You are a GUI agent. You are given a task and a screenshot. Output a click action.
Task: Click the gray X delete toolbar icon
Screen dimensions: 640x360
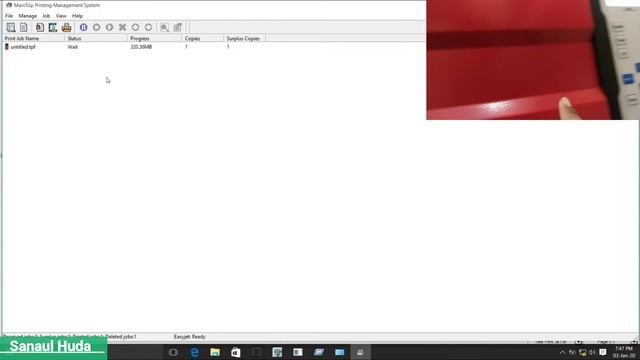pos(122,27)
